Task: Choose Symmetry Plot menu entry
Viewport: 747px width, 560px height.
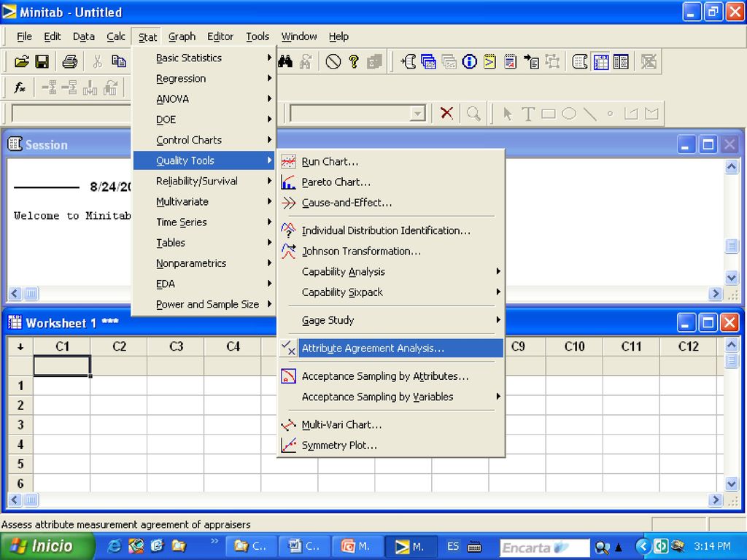Action: [390, 446]
